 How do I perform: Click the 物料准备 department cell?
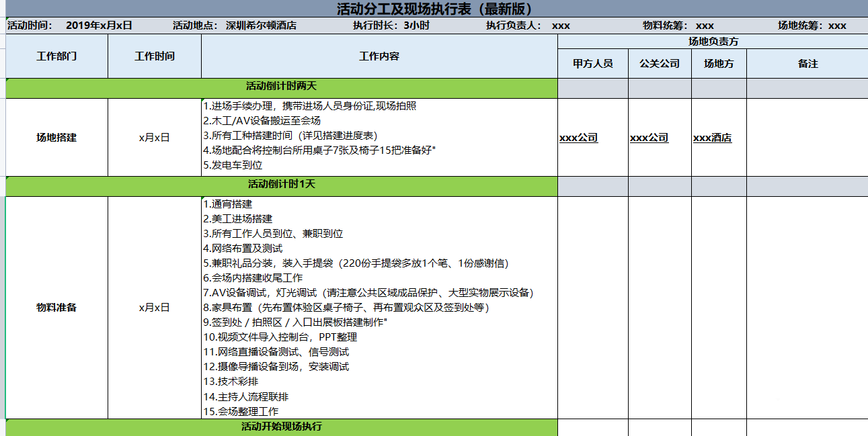pos(56,308)
